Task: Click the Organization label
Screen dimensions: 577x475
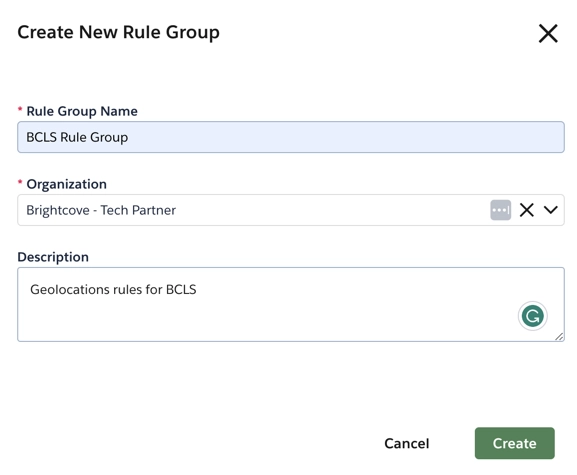Action: [x=67, y=184]
